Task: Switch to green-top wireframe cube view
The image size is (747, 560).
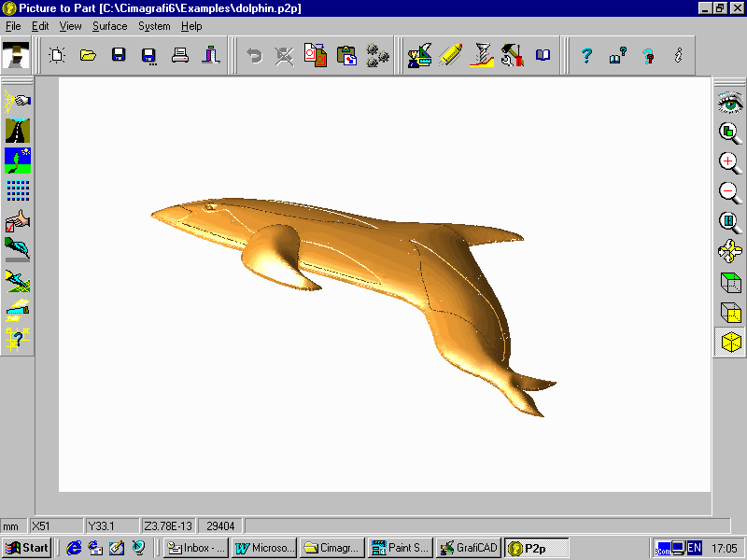Action: click(x=730, y=283)
